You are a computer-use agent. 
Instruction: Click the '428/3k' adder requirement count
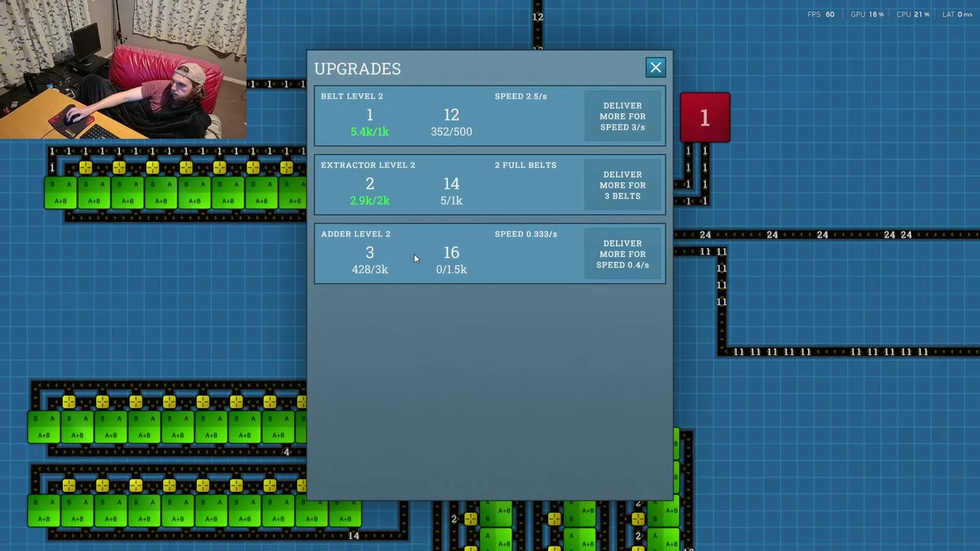(x=370, y=269)
